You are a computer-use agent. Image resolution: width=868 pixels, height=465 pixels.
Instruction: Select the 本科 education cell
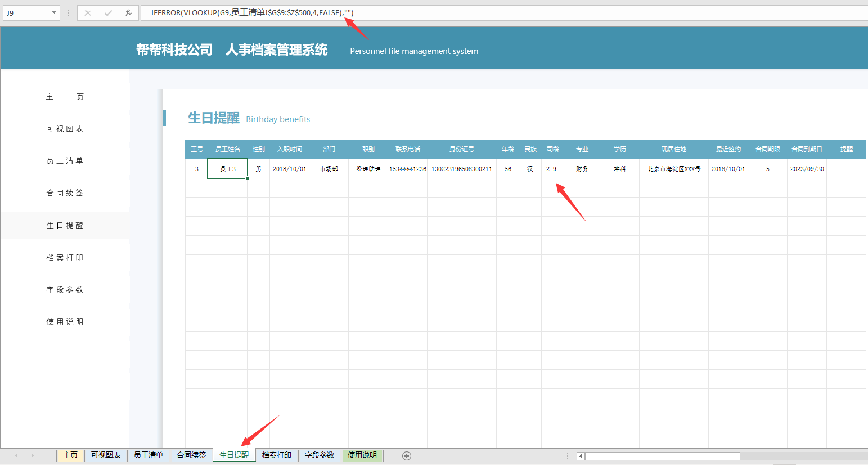point(620,169)
